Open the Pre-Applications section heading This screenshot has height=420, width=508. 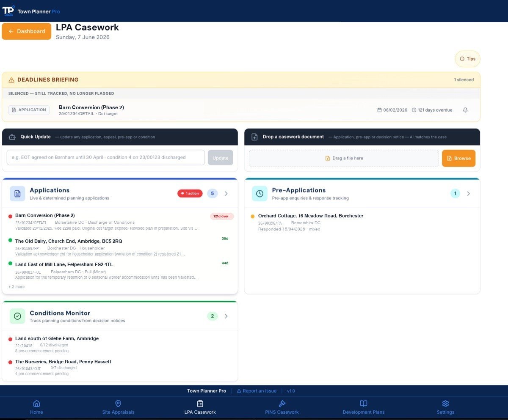click(x=299, y=190)
